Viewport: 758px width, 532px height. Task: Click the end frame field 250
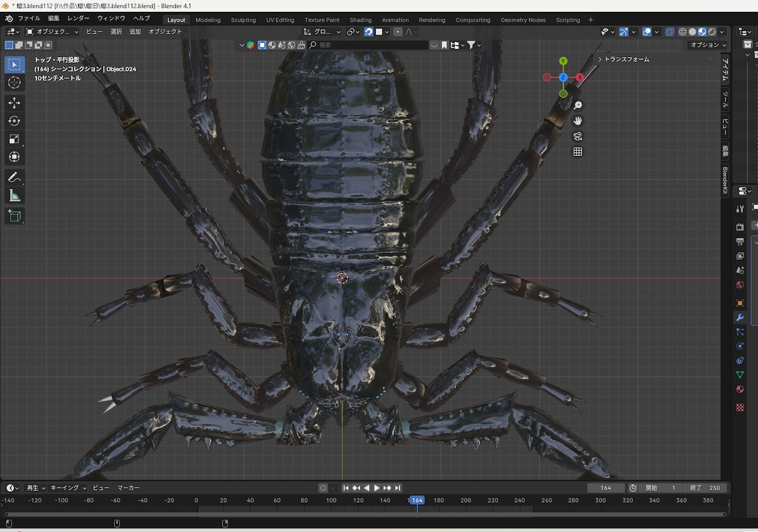coord(705,488)
